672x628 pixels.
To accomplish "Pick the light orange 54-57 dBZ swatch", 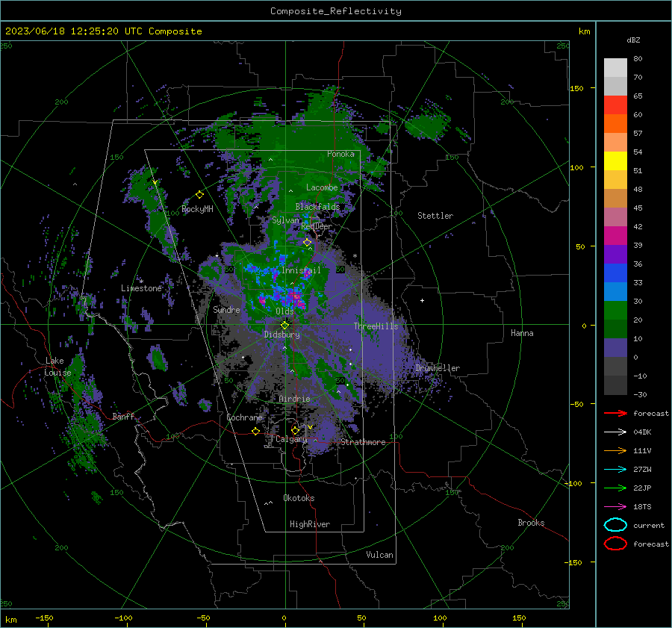I will click(615, 143).
